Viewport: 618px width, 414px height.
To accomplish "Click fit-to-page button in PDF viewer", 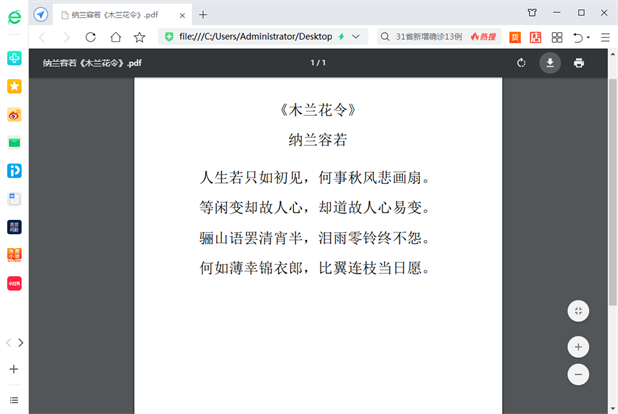I will click(x=578, y=311).
